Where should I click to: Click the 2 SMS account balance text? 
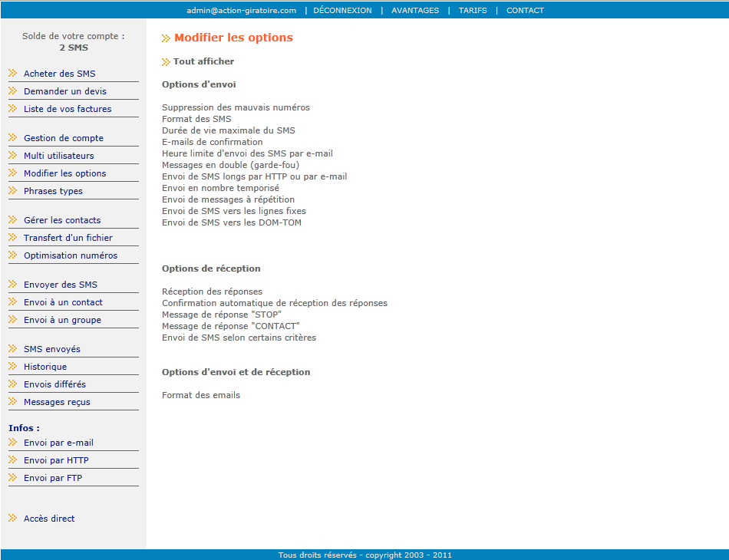coord(74,48)
